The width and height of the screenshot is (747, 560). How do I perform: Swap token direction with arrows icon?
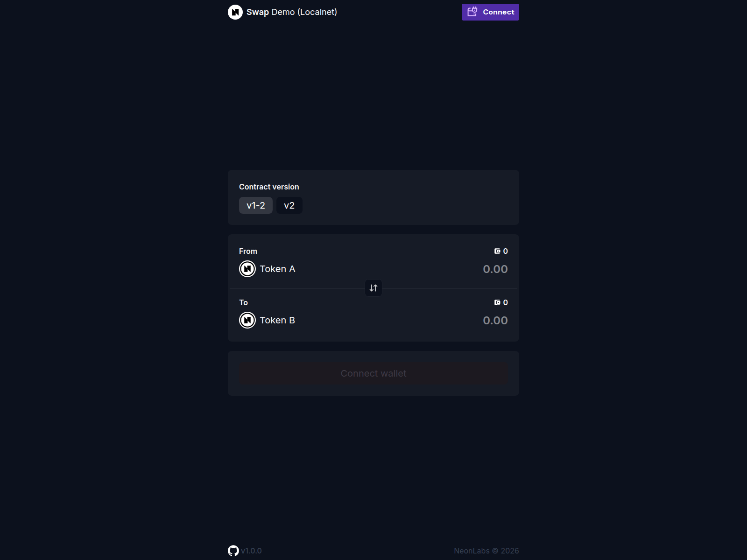point(373,288)
